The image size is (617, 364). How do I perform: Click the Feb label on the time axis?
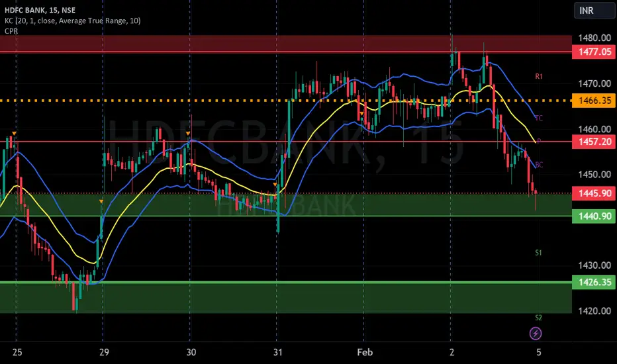click(x=365, y=352)
